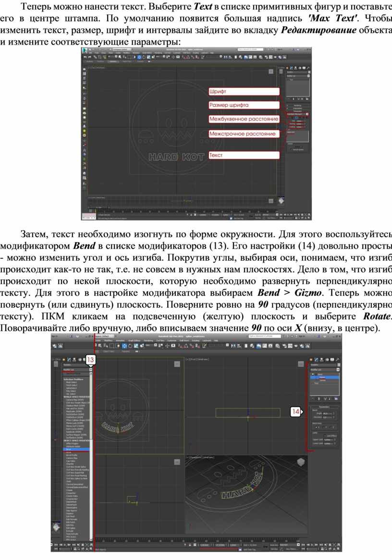Click the Redo arrow in upper screenshot

tap(89, 57)
